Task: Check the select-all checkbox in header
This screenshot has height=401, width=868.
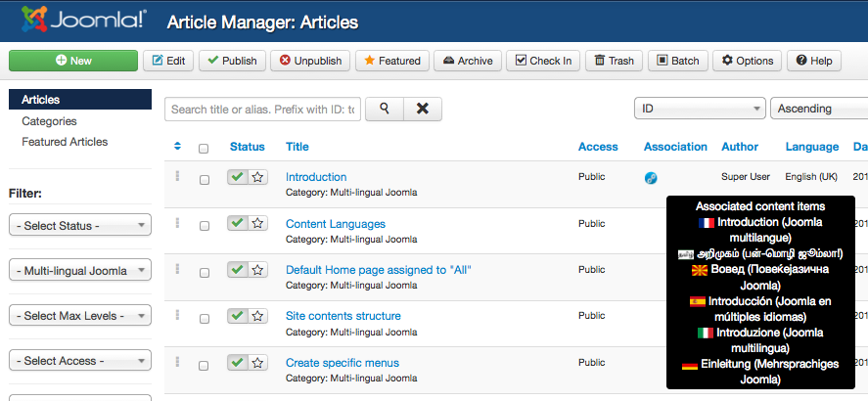Action: (204, 149)
